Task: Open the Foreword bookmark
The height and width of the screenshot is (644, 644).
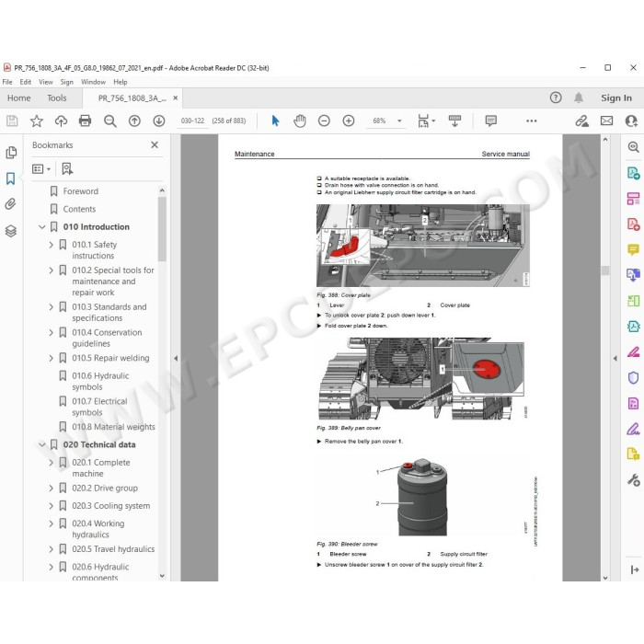Action: tap(81, 191)
